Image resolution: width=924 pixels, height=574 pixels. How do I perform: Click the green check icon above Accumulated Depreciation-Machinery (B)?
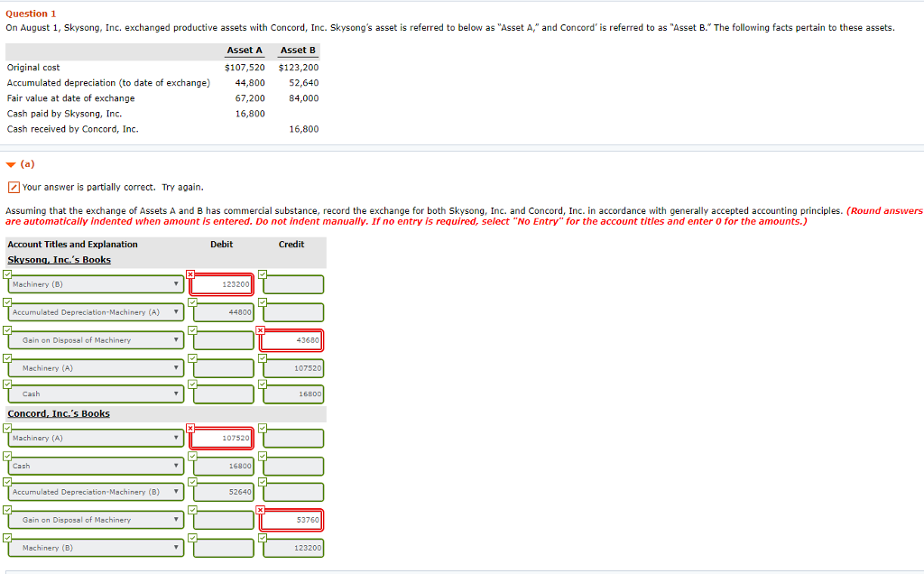pos(6,484)
